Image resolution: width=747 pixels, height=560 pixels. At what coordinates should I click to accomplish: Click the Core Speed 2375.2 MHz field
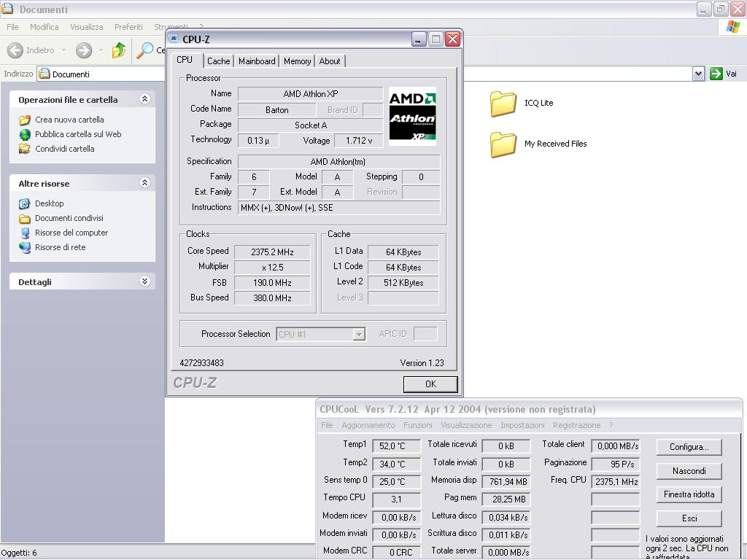pyautogui.click(x=273, y=252)
